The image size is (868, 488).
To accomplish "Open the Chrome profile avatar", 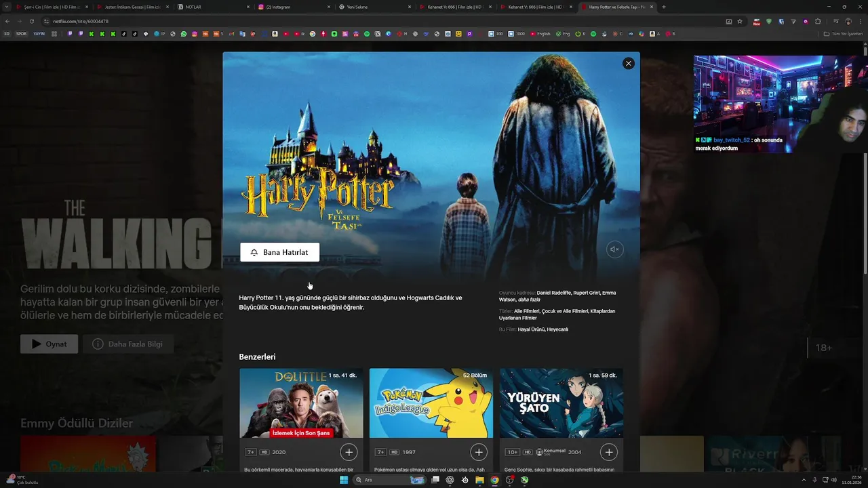I will (848, 21).
